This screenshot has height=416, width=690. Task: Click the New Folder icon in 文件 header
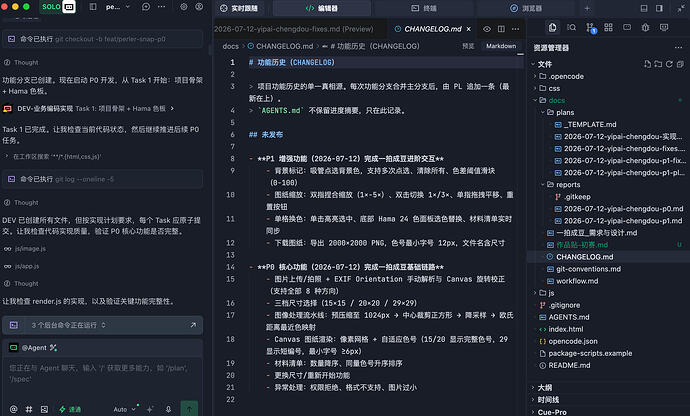tap(658, 64)
